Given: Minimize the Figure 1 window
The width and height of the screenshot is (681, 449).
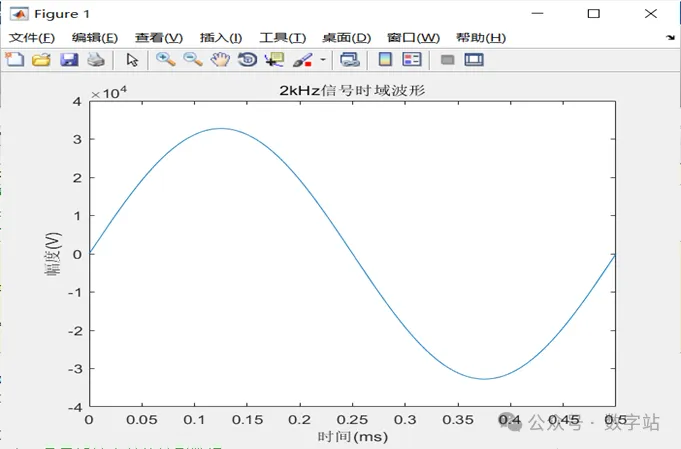Looking at the screenshot, I should pyautogui.click(x=537, y=13).
